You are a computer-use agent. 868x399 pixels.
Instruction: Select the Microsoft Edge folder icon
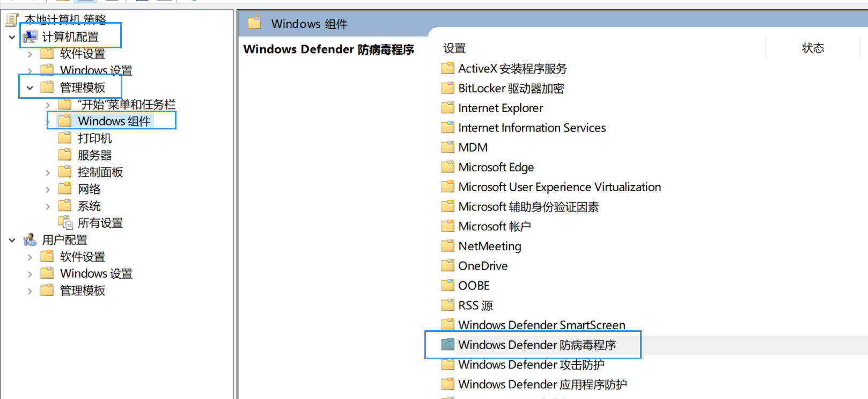(447, 167)
